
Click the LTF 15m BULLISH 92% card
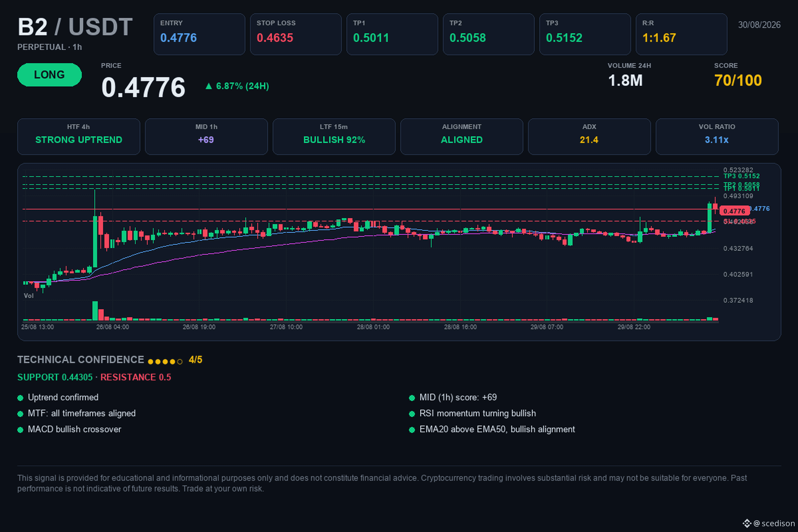tap(334, 136)
